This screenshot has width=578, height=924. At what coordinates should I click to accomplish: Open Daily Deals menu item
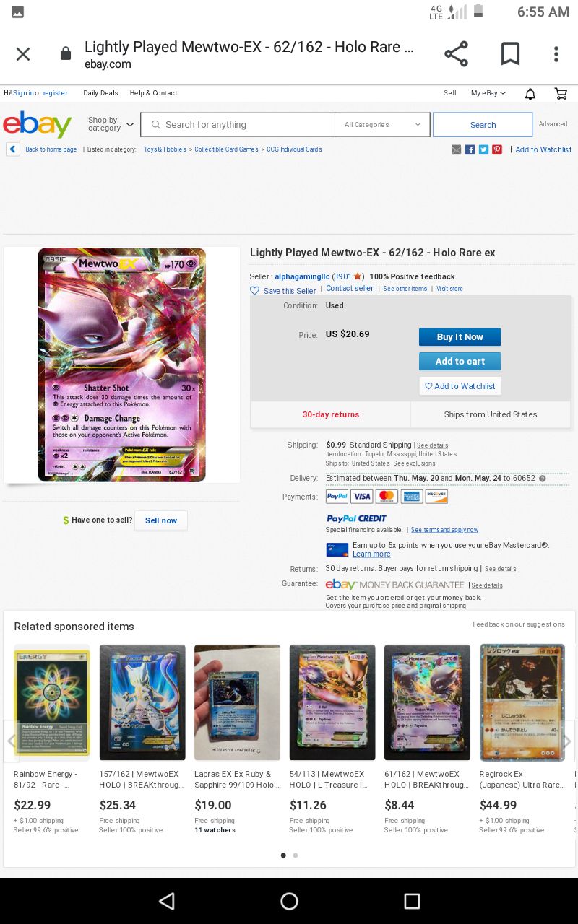[100, 93]
